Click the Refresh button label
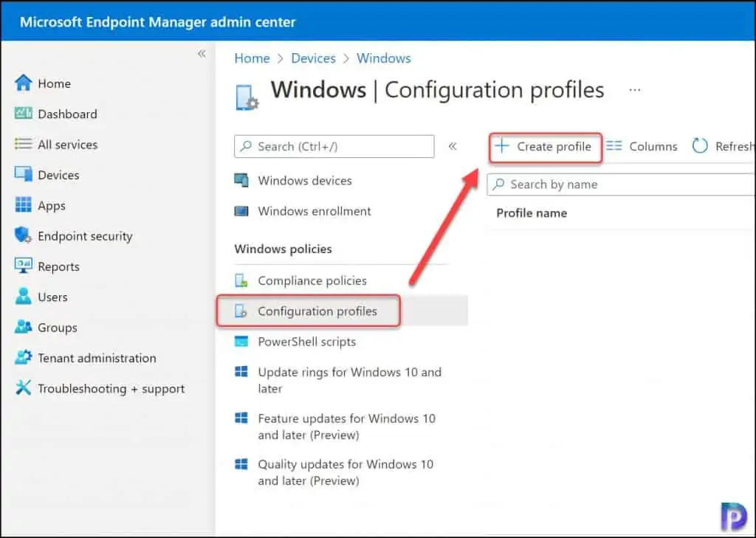Screen dimensions: 756x538 click(735, 146)
